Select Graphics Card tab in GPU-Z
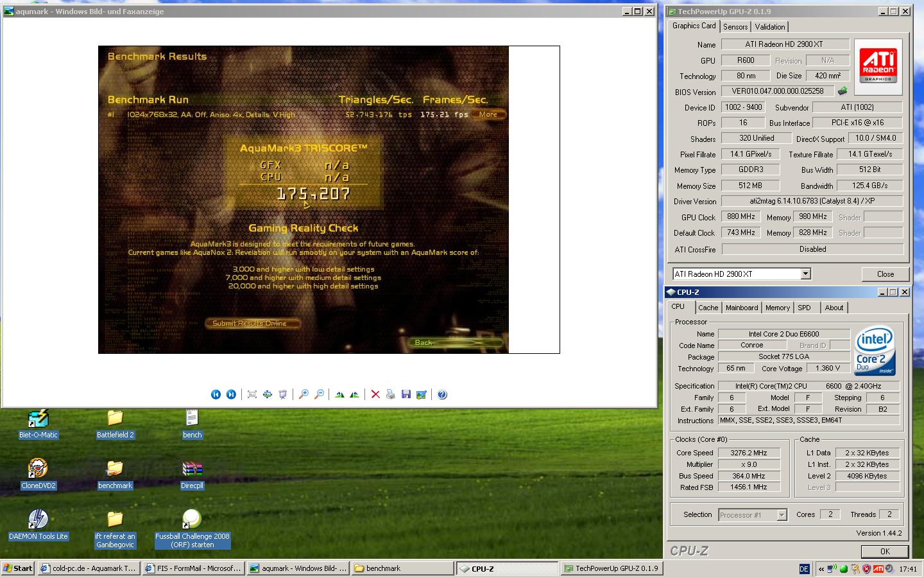924x578 pixels. pos(694,26)
